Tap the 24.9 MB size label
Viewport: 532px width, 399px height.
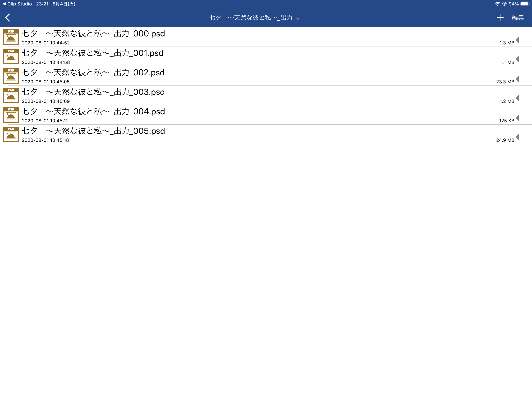click(505, 140)
